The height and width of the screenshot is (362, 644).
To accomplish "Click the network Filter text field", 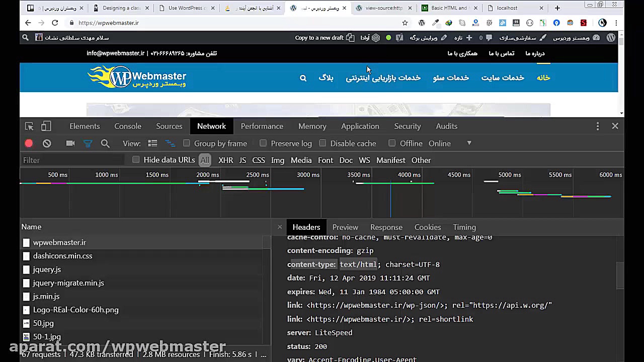I will tap(73, 160).
